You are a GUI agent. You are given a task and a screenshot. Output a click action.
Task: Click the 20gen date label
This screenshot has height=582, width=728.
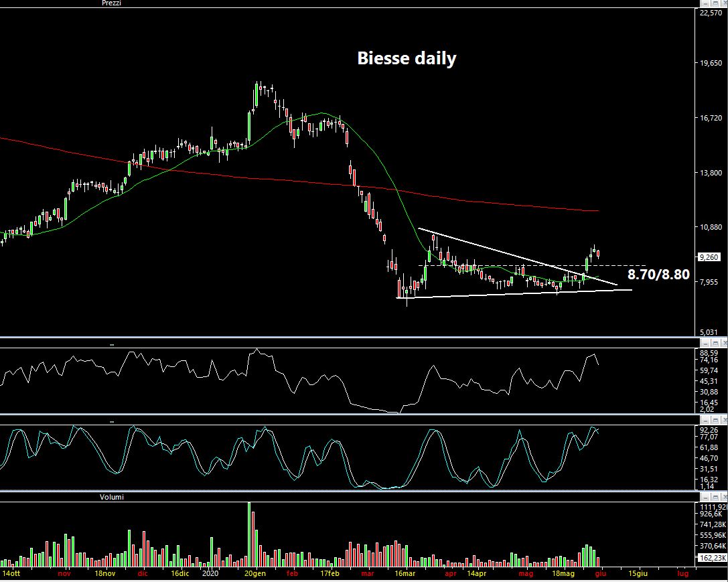[255, 573]
